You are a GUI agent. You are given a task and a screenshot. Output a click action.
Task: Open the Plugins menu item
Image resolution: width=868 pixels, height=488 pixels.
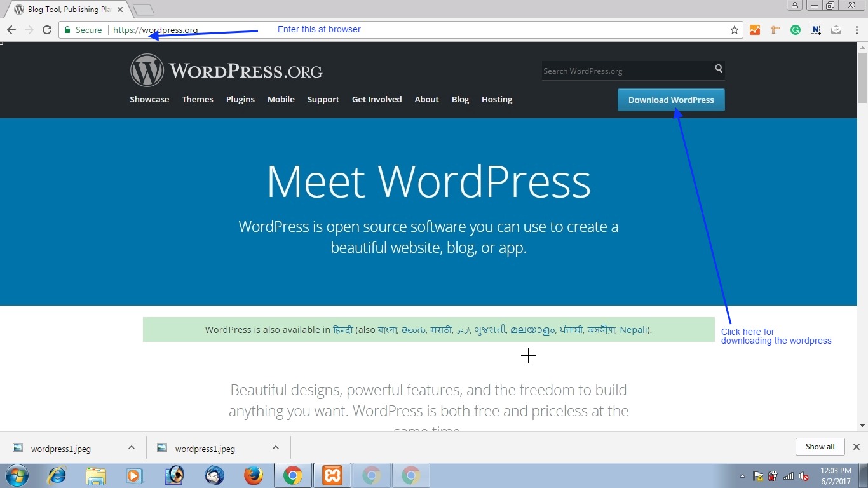tap(240, 99)
